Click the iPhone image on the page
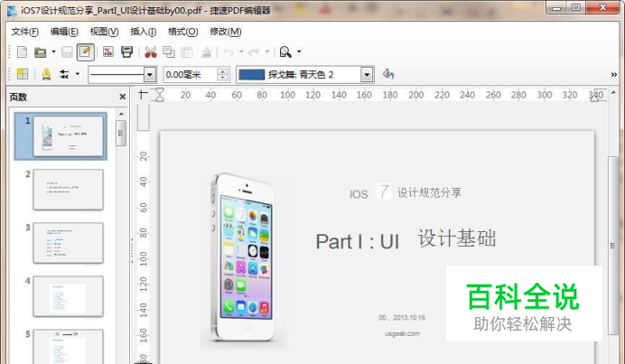625x364 pixels. [x=244, y=258]
